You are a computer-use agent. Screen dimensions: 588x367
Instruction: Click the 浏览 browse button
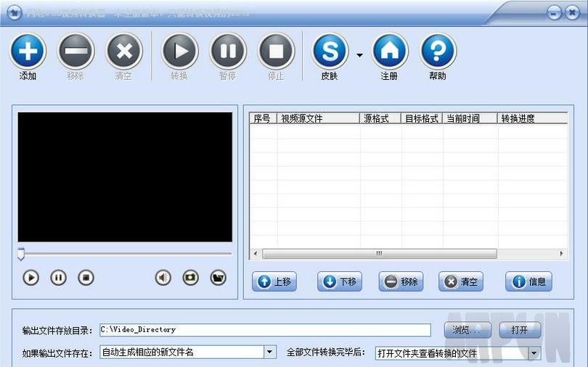click(467, 330)
